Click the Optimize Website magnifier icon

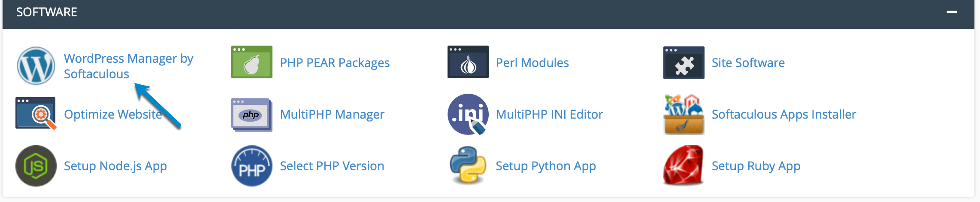pyautogui.click(x=36, y=113)
